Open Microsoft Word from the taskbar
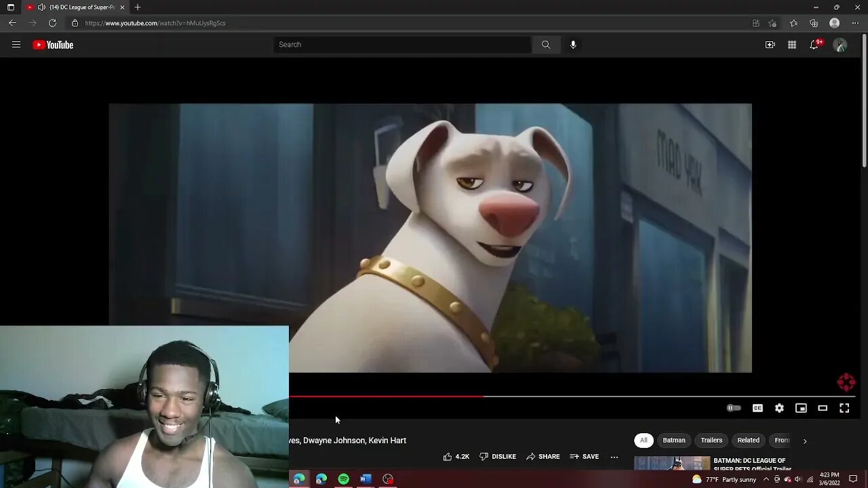 point(366,479)
